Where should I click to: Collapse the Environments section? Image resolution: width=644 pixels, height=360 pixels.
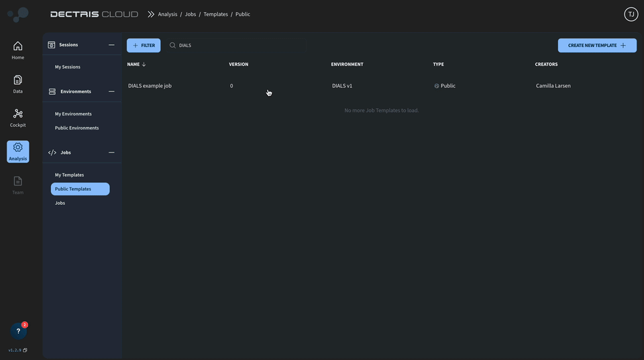[x=111, y=91]
